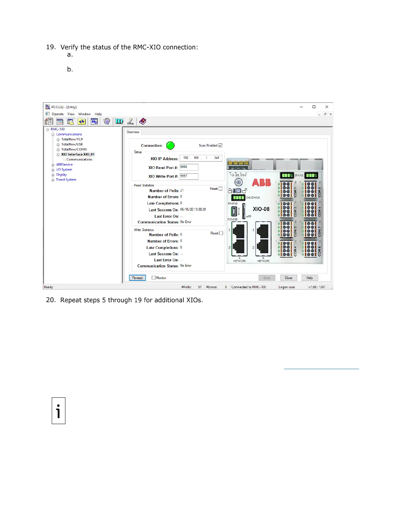Click the Send button

tap(267, 278)
